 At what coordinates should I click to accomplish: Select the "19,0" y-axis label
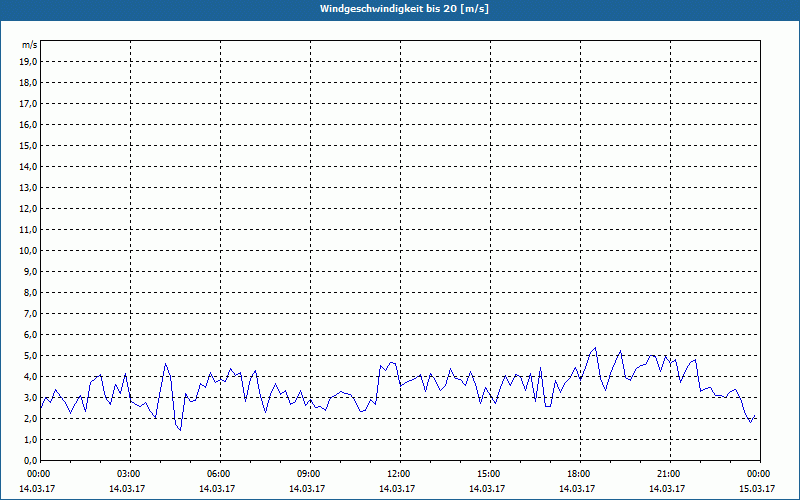click(x=28, y=62)
